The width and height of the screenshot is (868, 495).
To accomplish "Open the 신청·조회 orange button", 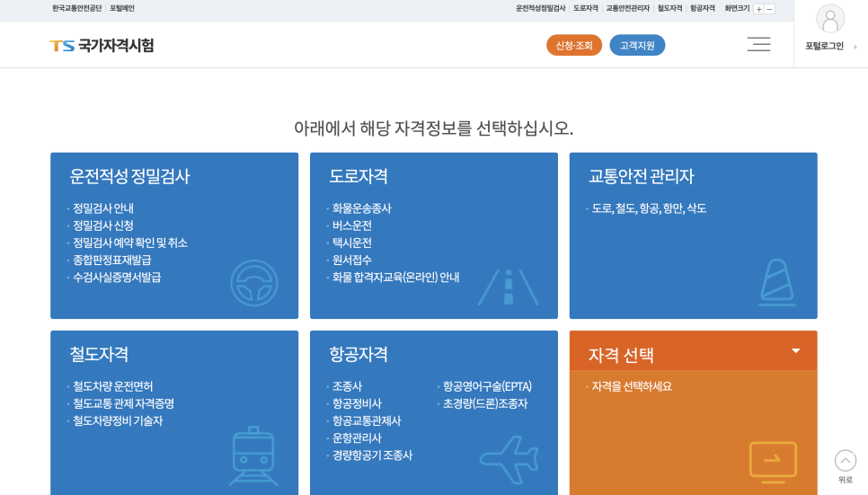I will [x=574, y=46].
